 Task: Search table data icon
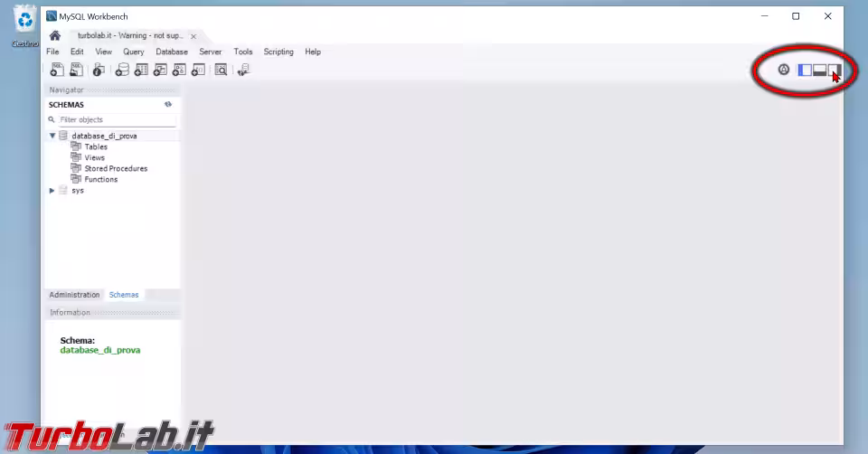pyautogui.click(x=221, y=70)
